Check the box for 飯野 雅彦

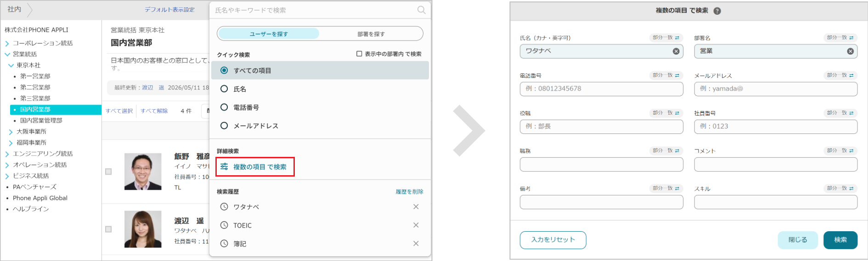[x=108, y=172]
